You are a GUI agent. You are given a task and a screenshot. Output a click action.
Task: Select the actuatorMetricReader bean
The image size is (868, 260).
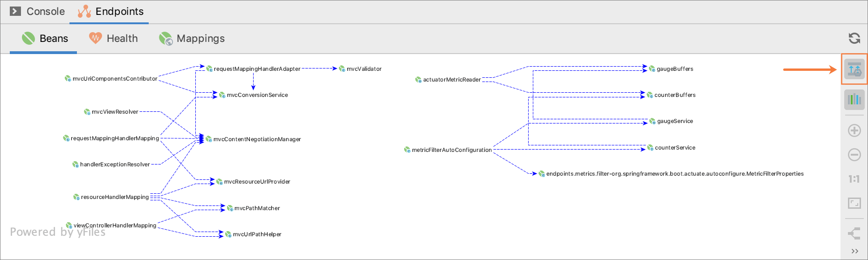pyautogui.click(x=448, y=80)
